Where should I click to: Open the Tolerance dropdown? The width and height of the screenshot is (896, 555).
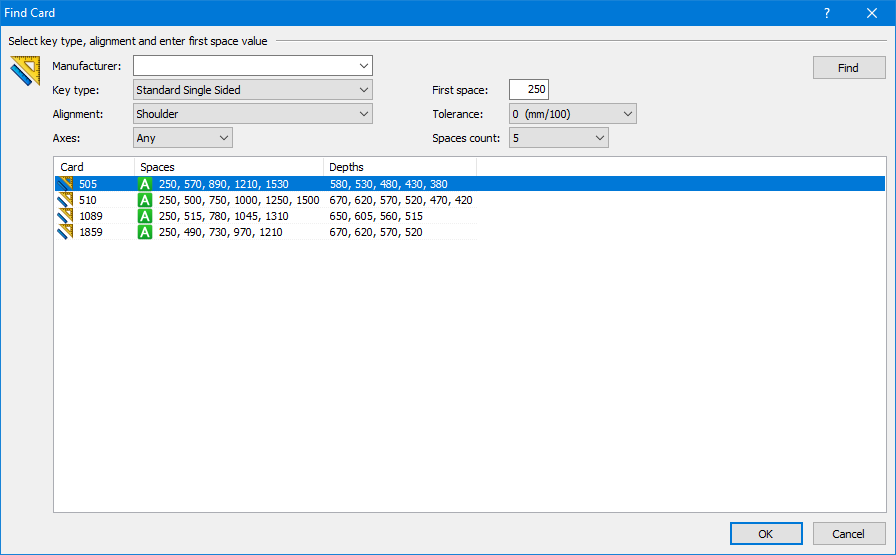pyautogui.click(x=627, y=114)
